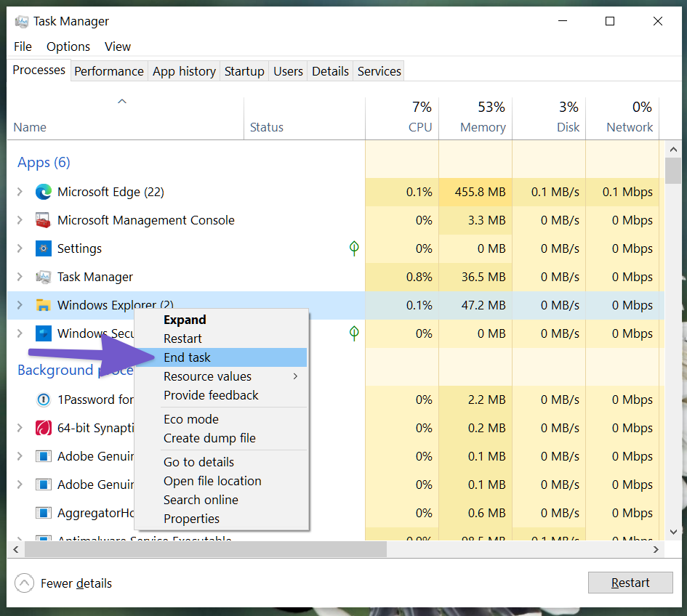Click the 64-bit Synaptics red icon
687x616 pixels.
pyautogui.click(x=44, y=428)
